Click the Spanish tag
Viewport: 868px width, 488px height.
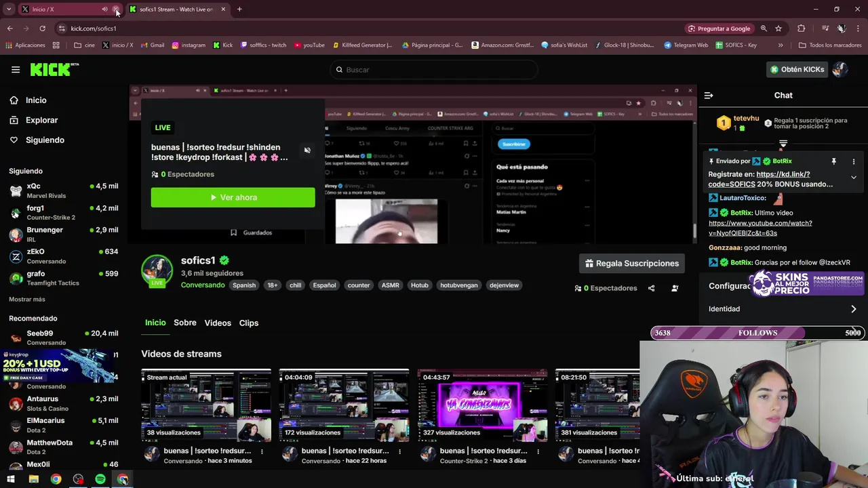pos(244,285)
